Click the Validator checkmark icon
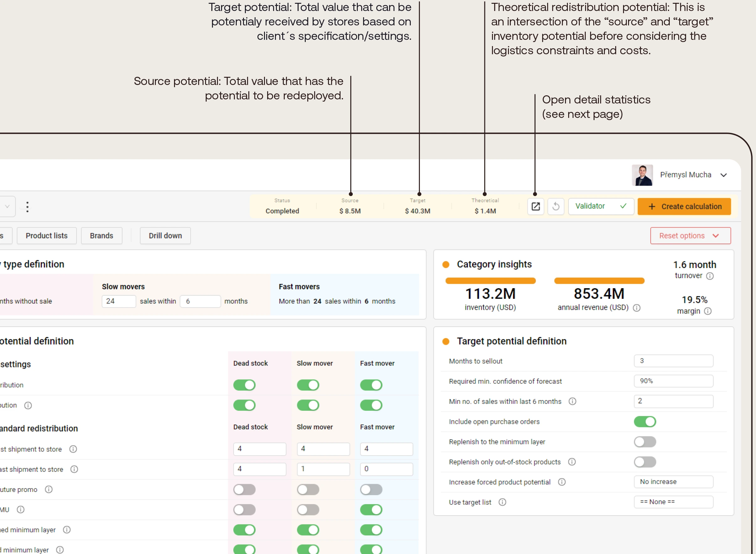This screenshot has height=554, width=756. point(623,205)
